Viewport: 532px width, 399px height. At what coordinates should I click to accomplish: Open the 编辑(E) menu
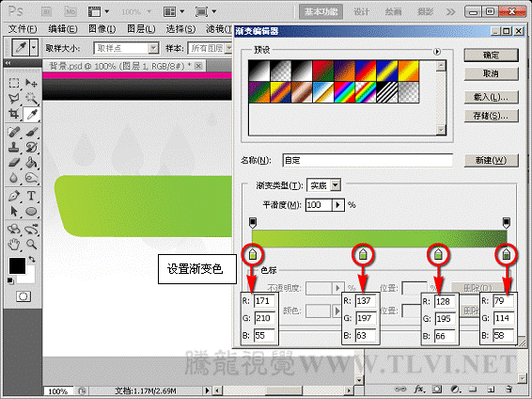click(x=63, y=29)
